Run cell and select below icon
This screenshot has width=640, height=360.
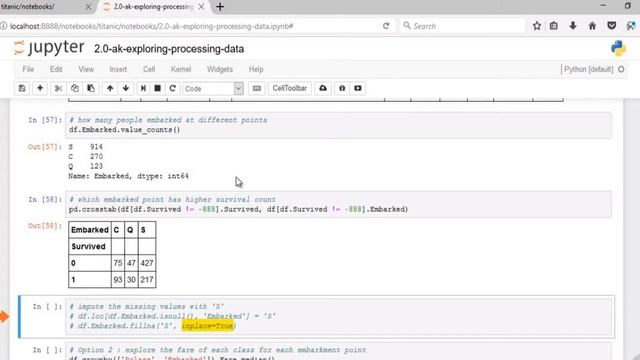pyautogui.click(x=143, y=88)
